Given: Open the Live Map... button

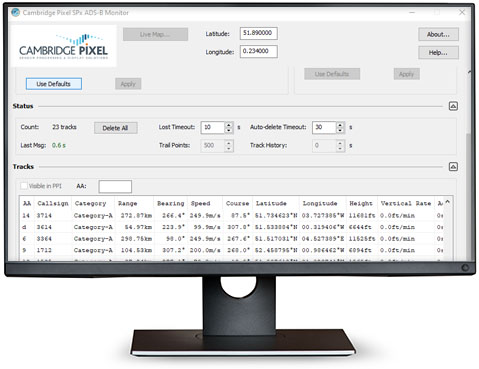Looking at the screenshot, I should pos(155,34).
